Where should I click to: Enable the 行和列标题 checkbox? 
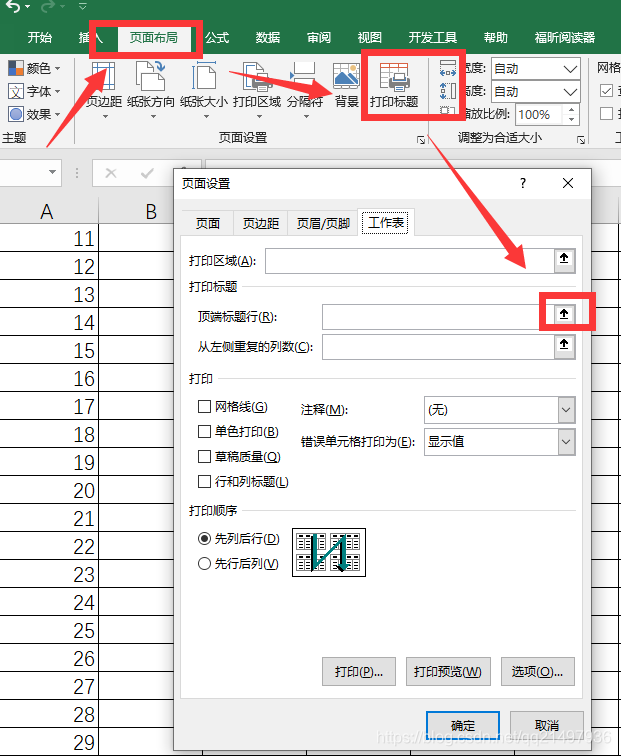click(x=204, y=482)
